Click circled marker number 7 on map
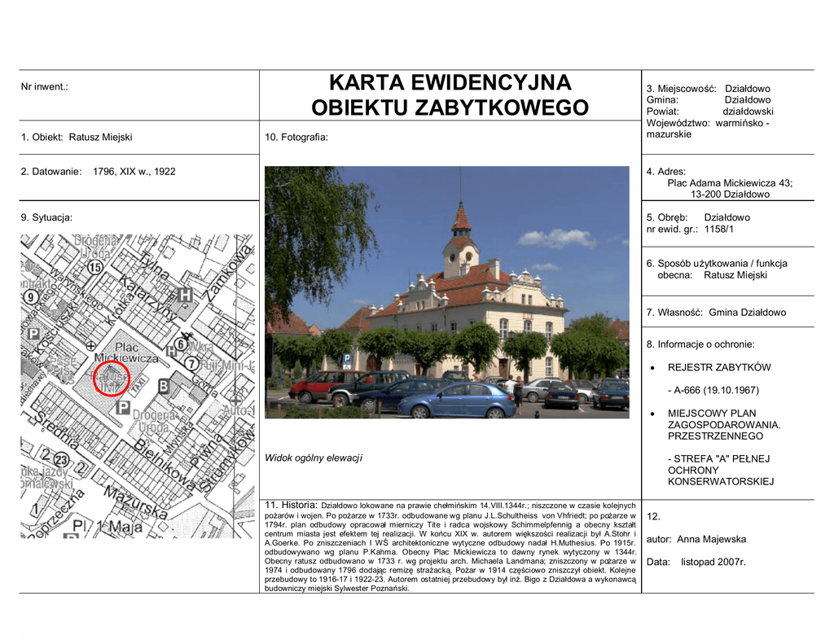Screen dimensions: 834x644 tap(191, 363)
